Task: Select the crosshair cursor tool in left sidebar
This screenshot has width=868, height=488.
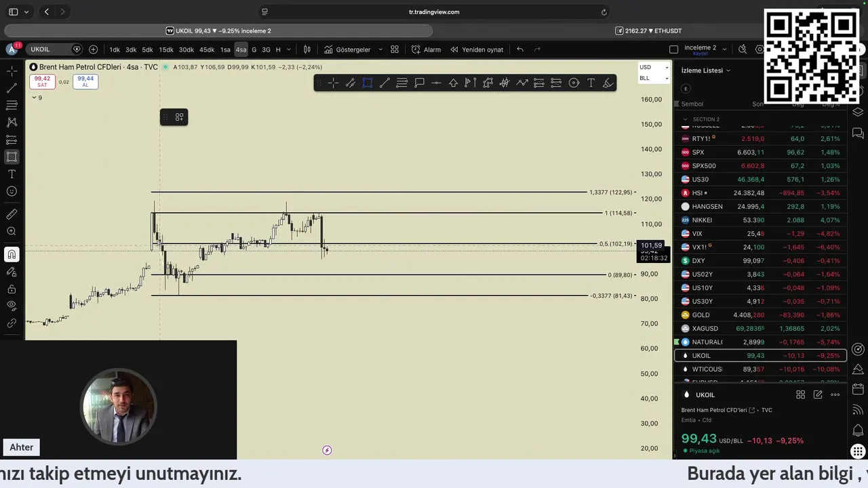Action: point(12,71)
